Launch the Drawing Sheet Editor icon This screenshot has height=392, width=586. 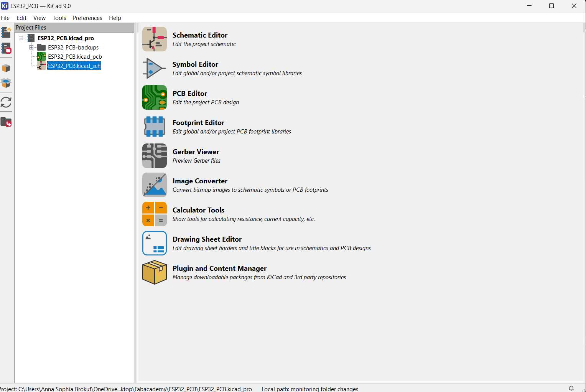coord(155,243)
